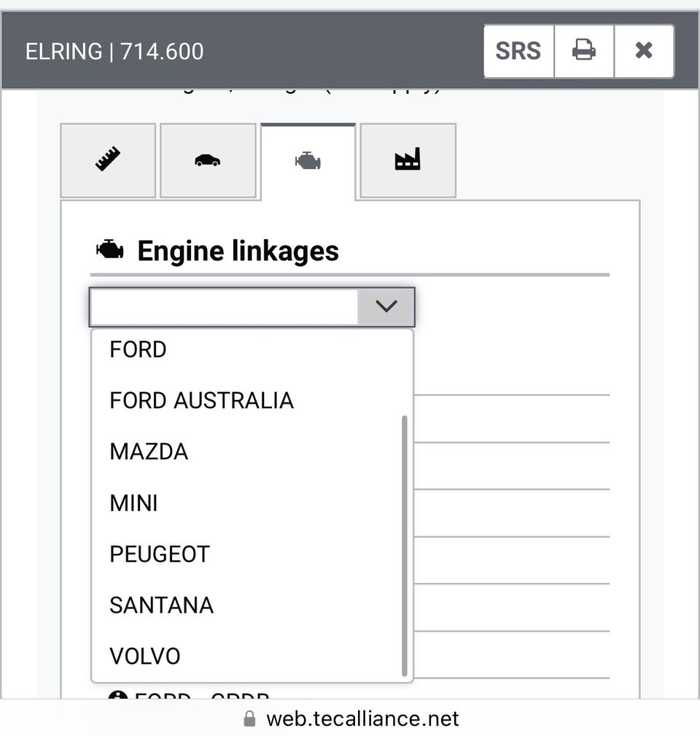Image resolution: width=700 pixels, height=736 pixels.
Task: Tap the lock icon beside the URL
Action: click(x=250, y=719)
